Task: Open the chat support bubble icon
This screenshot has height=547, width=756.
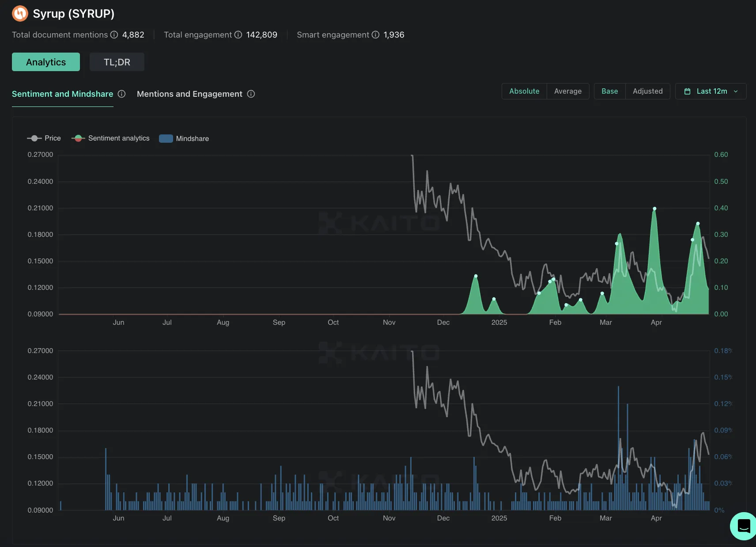Action: pos(744,526)
